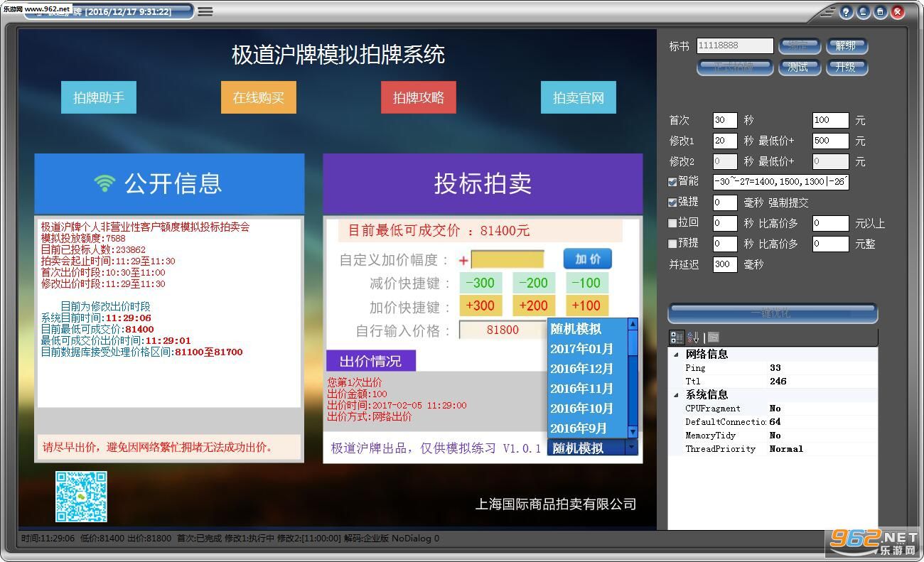Click the +200 price shortcut
This screenshot has height=562, width=924.
(x=533, y=306)
